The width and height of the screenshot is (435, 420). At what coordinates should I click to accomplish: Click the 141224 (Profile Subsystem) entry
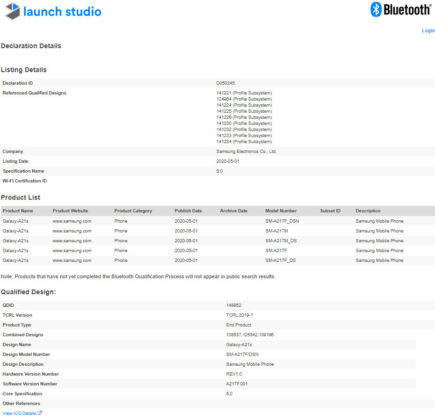(x=244, y=105)
